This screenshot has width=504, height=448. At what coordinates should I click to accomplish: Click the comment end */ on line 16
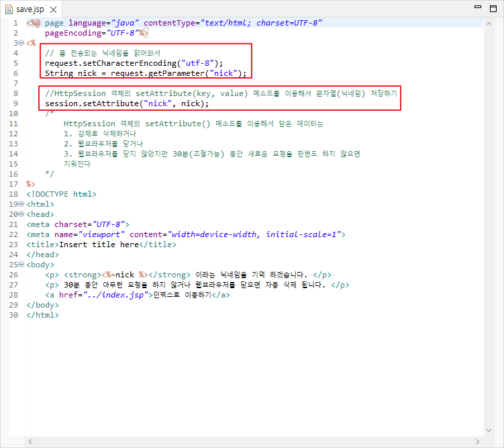50,174
